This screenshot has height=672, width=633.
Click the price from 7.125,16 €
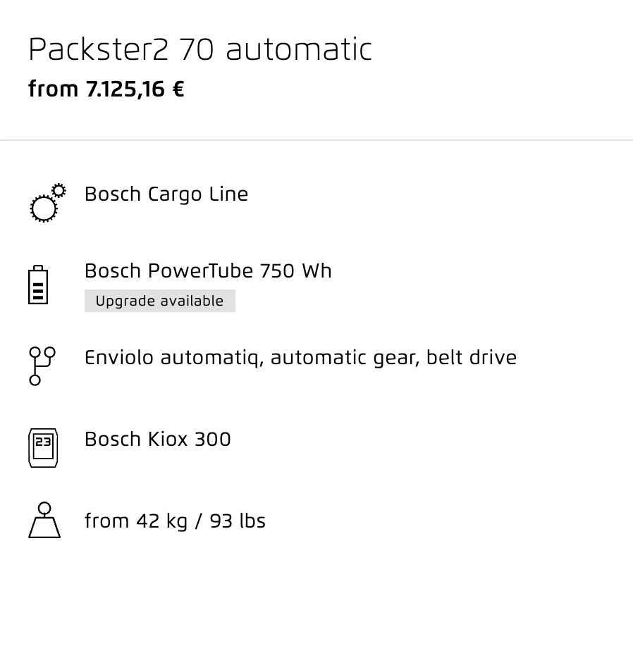coord(106,89)
